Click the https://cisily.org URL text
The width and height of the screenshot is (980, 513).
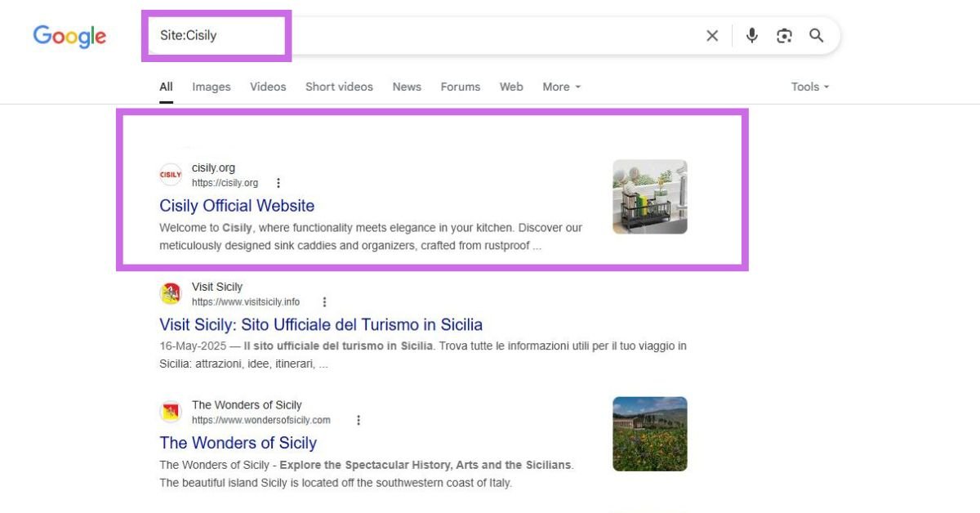click(x=225, y=183)
